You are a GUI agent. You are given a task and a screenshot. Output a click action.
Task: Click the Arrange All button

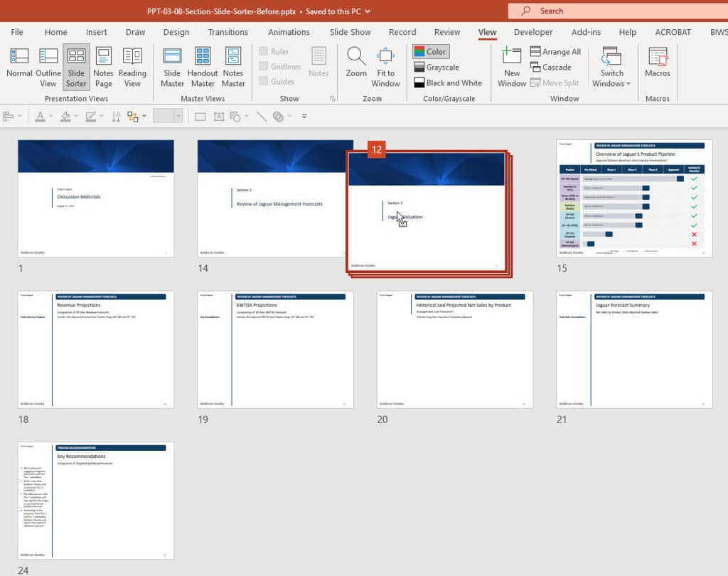tap(555, 51)
